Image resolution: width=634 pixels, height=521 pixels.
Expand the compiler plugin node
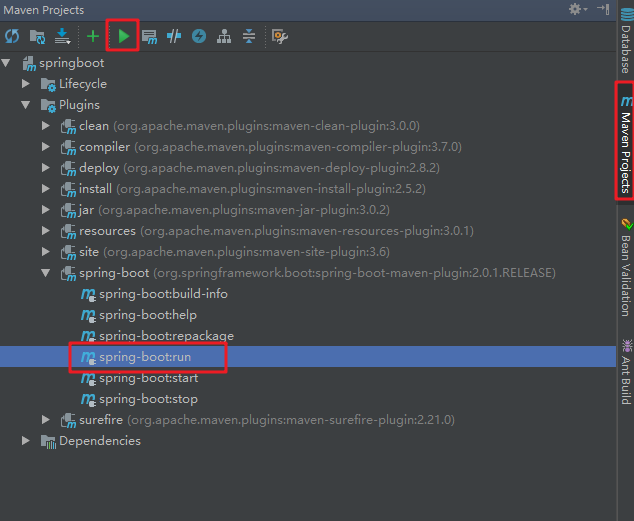pos(46,147)
